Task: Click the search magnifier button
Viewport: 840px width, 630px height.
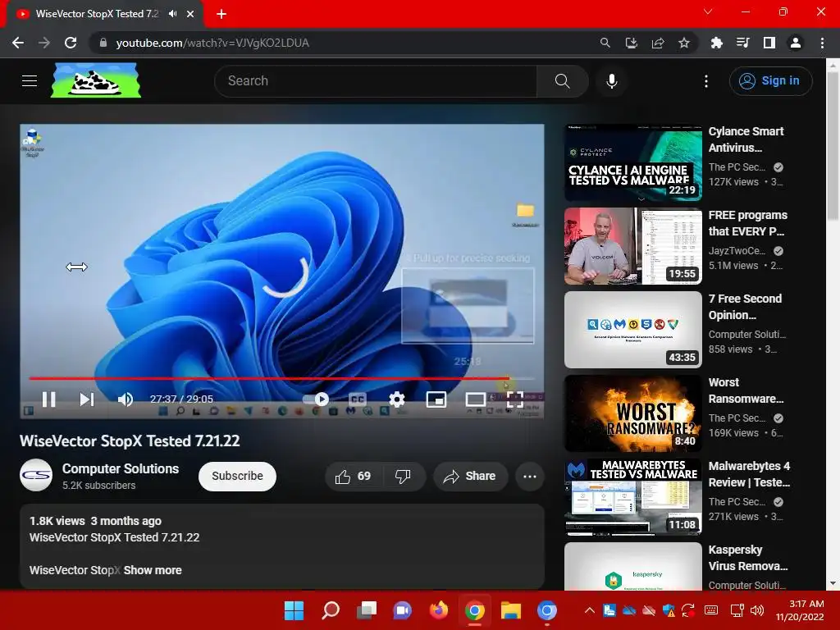Action: 562,81
